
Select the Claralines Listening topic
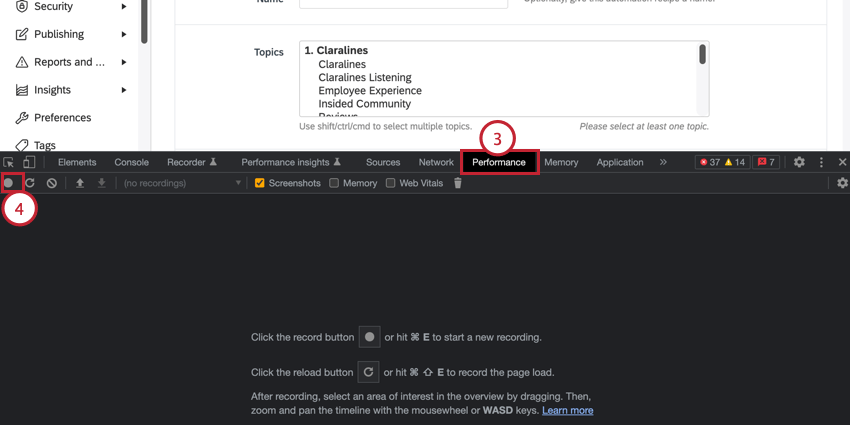365,78
